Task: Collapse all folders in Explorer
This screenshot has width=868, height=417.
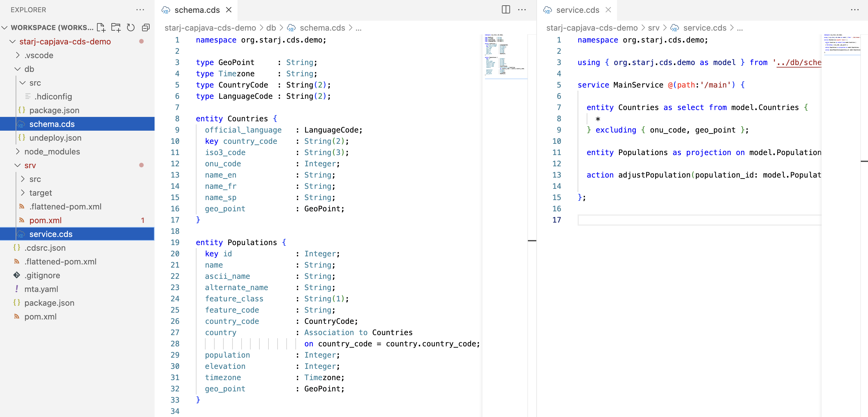Action: click(x=146, y=27)
